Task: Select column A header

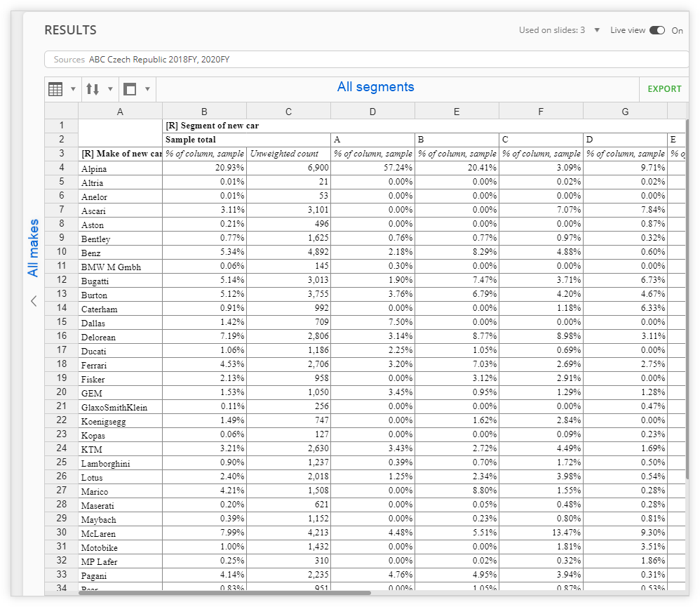Action: pyautogui.click(x=120, y=112)
